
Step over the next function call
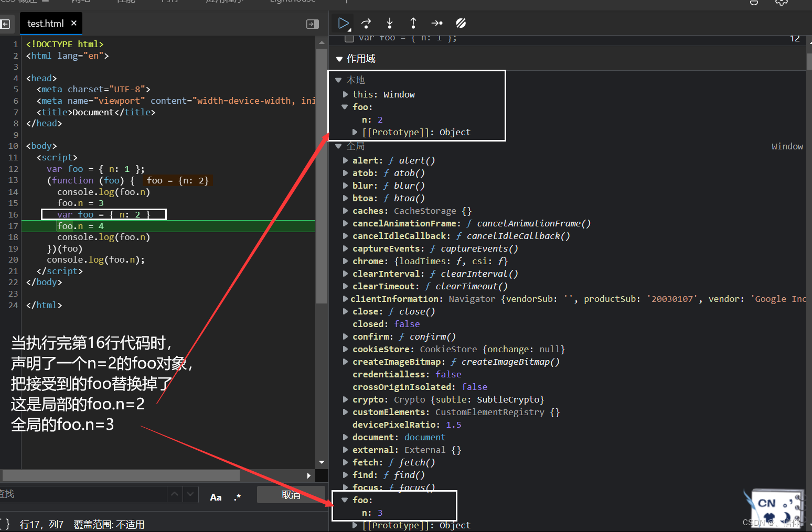pos(366,23)
